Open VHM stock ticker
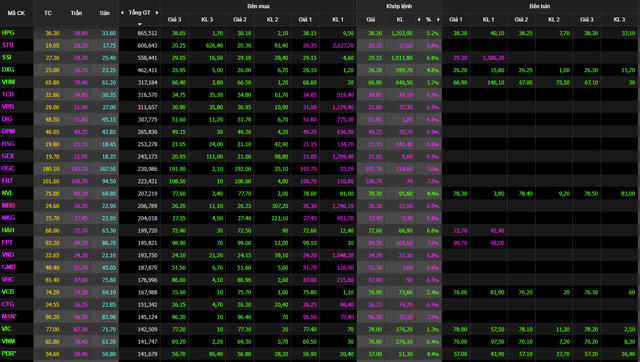This screenshot has height=362, width=640. (8, 82)
